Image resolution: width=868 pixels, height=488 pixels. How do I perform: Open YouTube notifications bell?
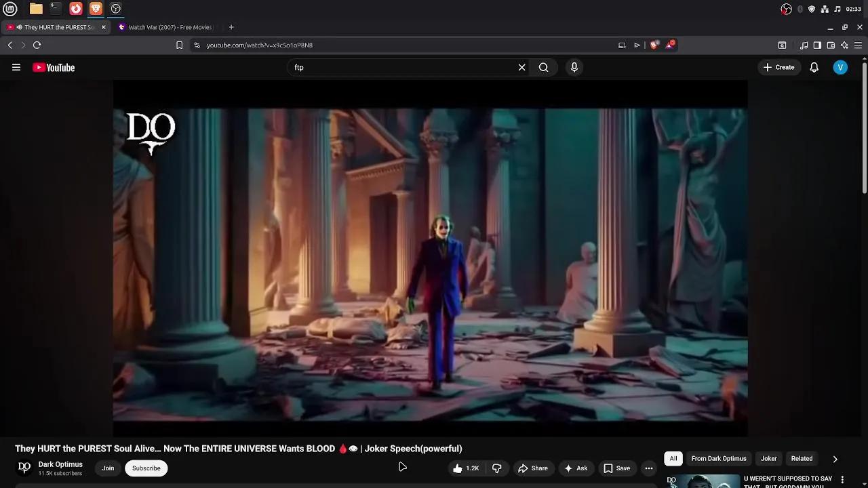click(x=814, y=67)
